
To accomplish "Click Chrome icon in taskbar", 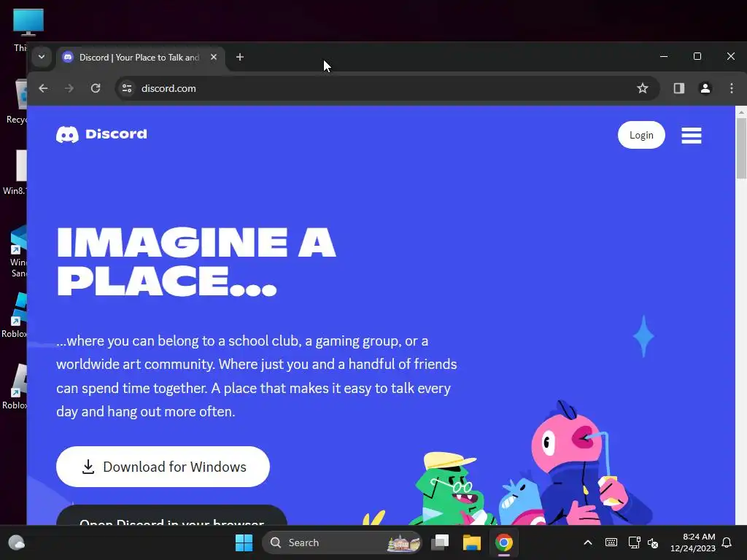I will click(x=504, y=542).
